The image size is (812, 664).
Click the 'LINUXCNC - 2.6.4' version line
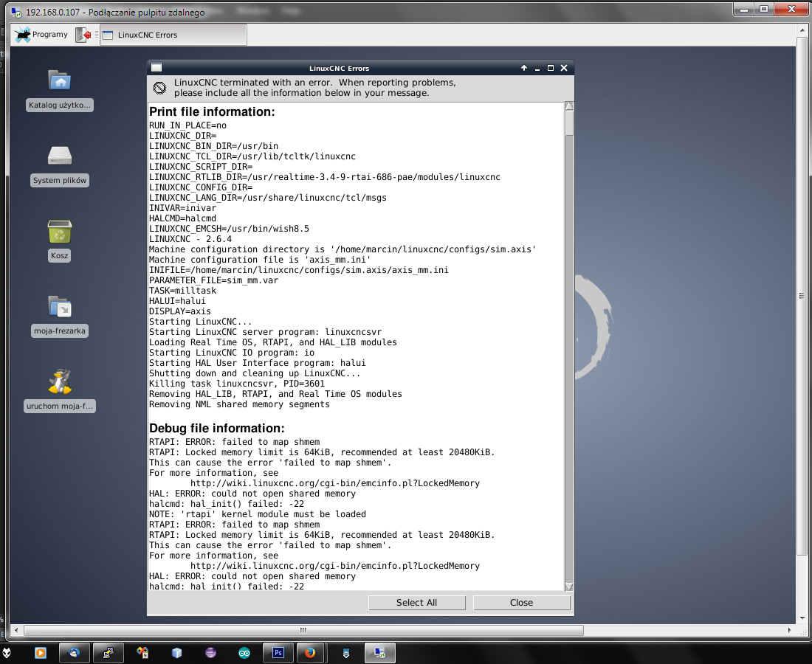190,238
